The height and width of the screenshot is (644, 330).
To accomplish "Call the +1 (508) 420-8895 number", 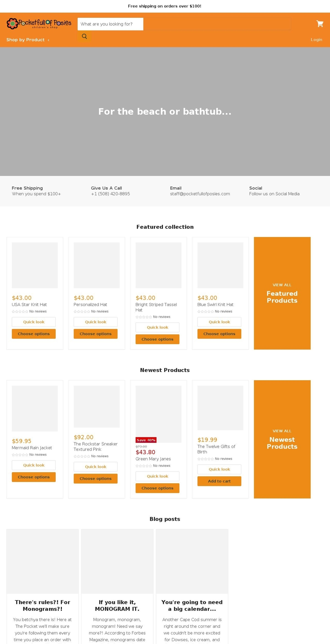I will (x=110, y=194).
